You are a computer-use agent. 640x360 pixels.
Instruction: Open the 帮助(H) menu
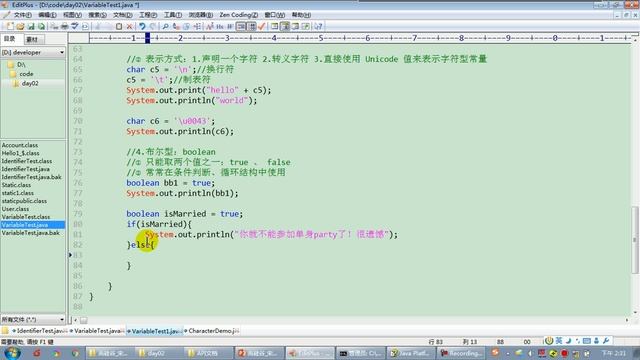tap(301, 15)
